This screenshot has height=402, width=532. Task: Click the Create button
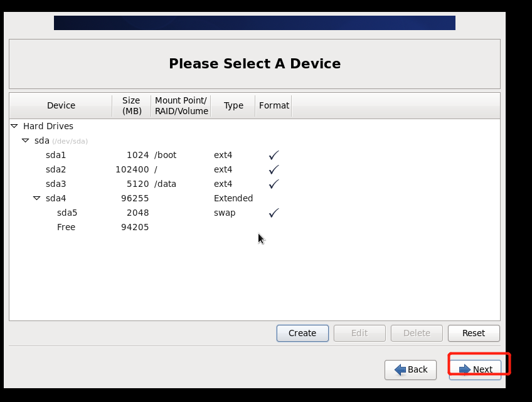click(302, 333)
